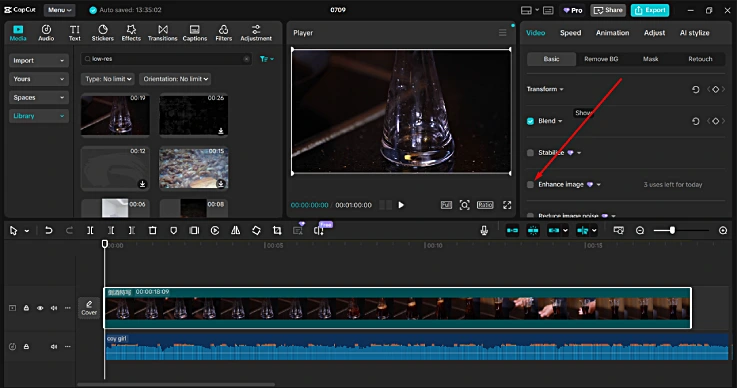Click the Player hamburger menu icon
737x388 pixels.
[502, 33]
